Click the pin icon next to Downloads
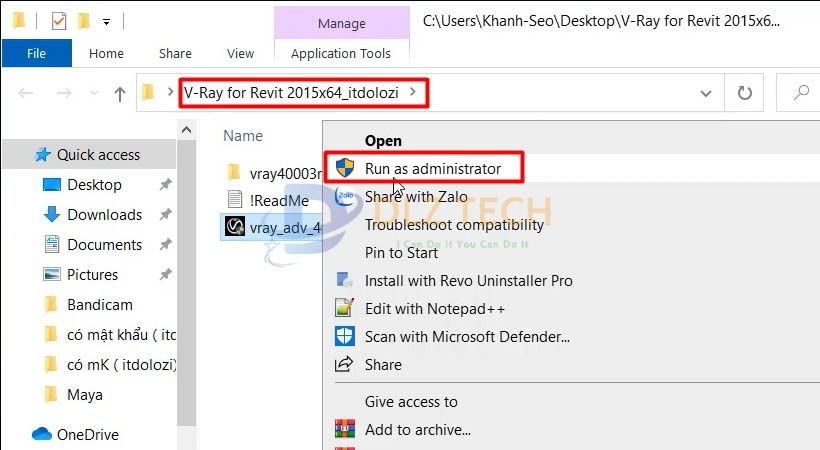The height and width of the screenshot is (450, 820). 166,214
